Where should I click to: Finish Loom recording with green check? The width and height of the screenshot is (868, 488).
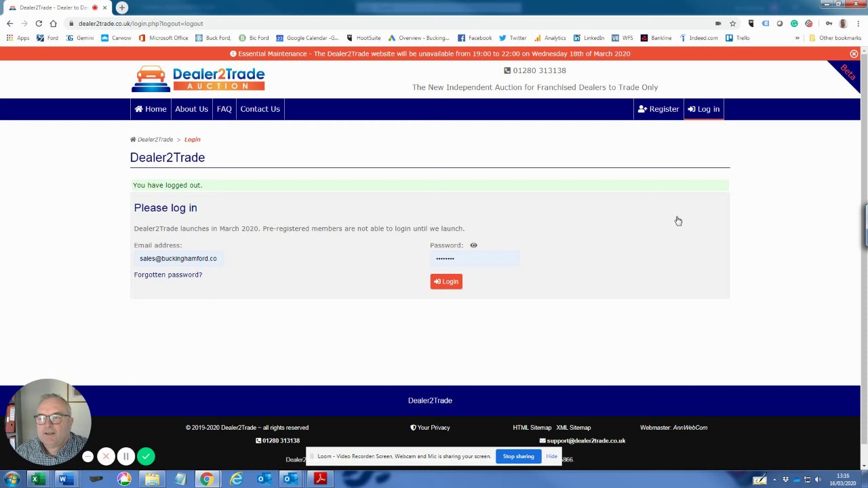(146, 457)
